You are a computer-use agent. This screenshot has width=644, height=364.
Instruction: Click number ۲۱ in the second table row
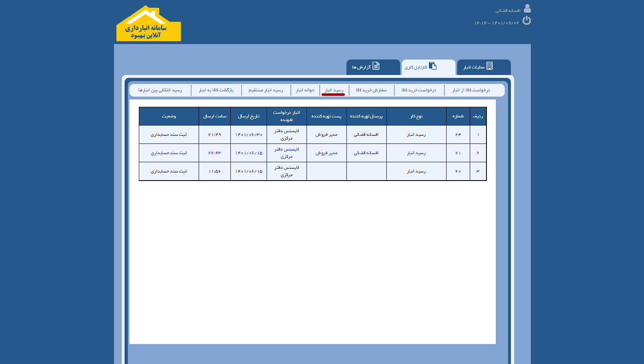click(x=458, y=153)
